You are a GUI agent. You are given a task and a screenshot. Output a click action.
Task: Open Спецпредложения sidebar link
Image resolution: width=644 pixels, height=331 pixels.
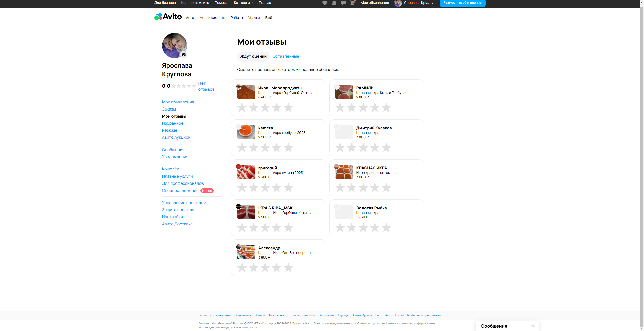(180, 190)
